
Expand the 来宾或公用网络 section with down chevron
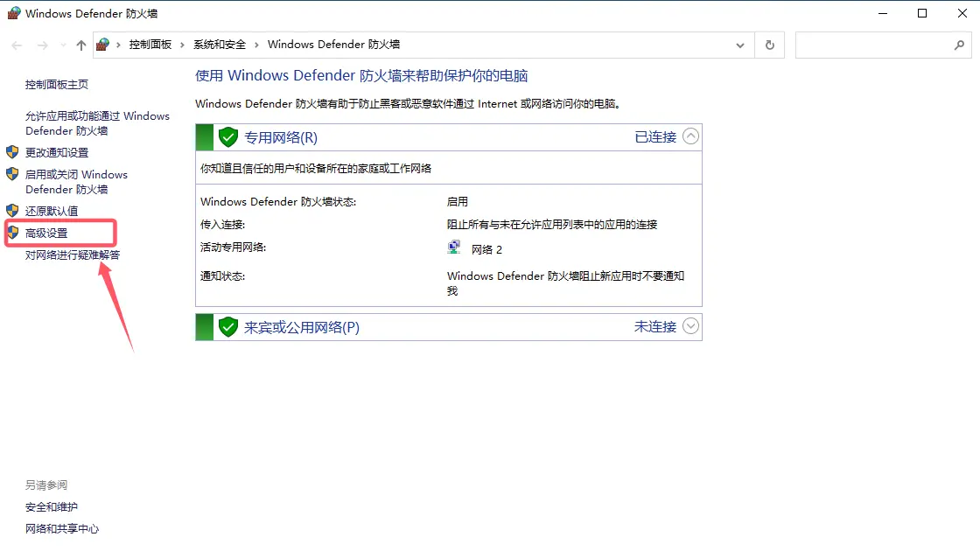point(690,326)
